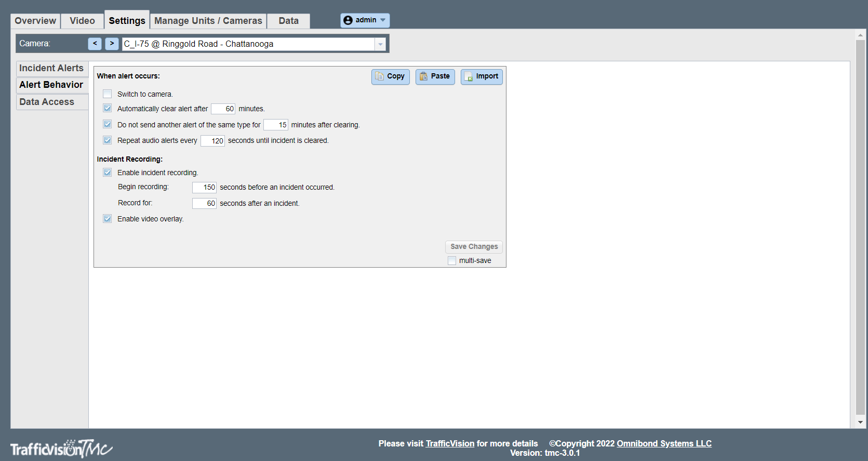Select the Settings tab

[127, 20]
